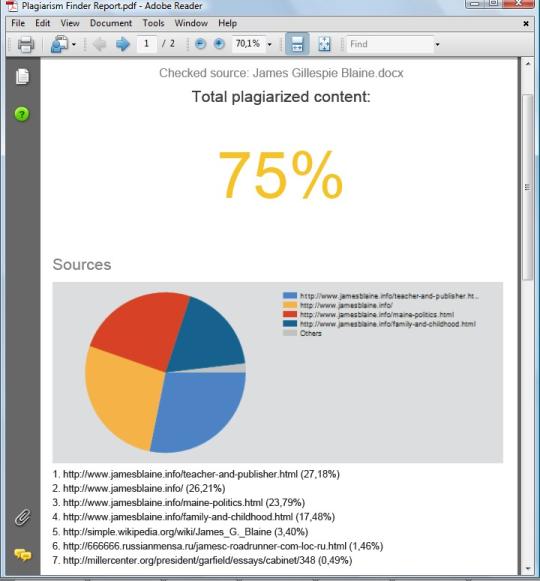540x581 pixels.
Task: Click 'Checked source: James Gillespie Blaine.docx' text
Action: [x=281, y=73]
